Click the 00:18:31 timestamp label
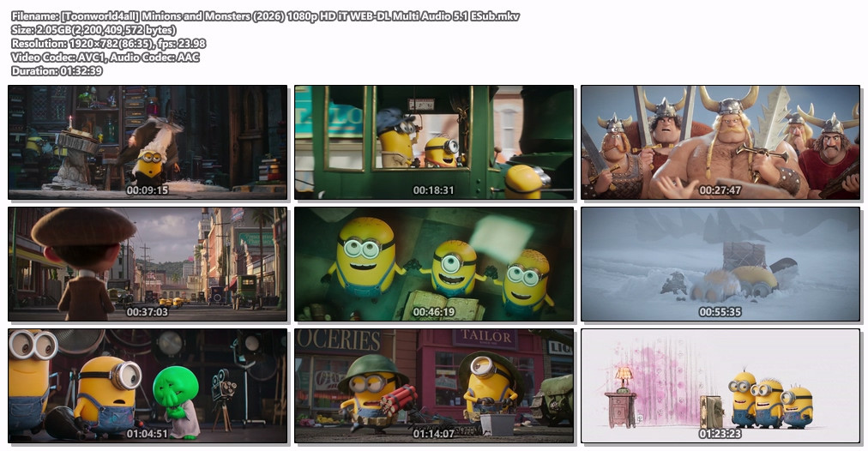 pos(433,189)
